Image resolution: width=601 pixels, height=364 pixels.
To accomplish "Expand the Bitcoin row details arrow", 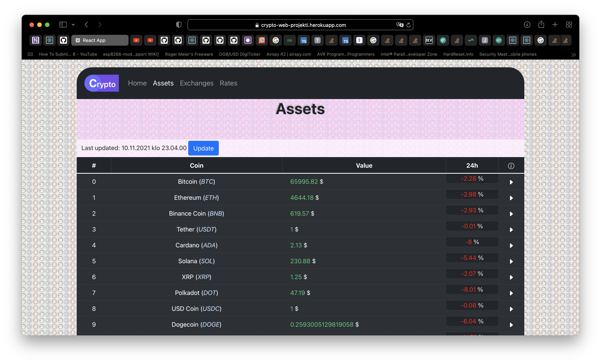I will coord(511,182).
